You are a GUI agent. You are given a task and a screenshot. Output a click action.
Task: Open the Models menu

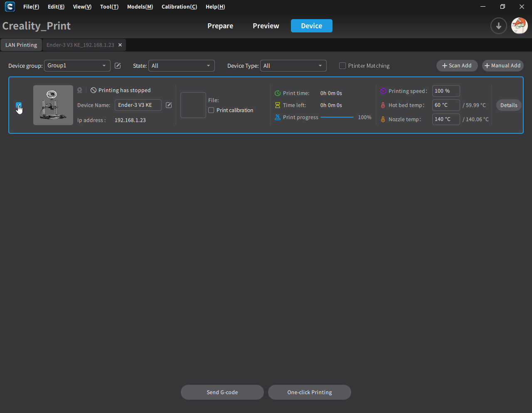click(x=140, y=7)
